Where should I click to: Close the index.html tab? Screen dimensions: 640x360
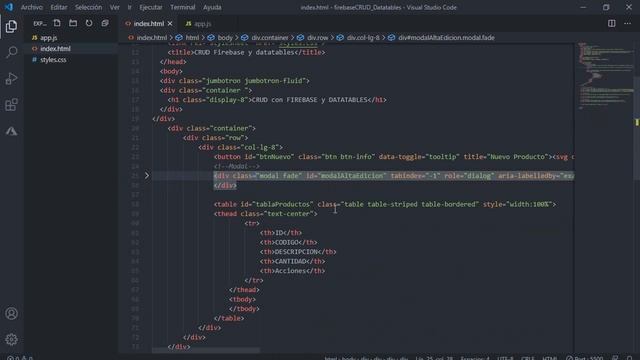click(x=170, y=24)
